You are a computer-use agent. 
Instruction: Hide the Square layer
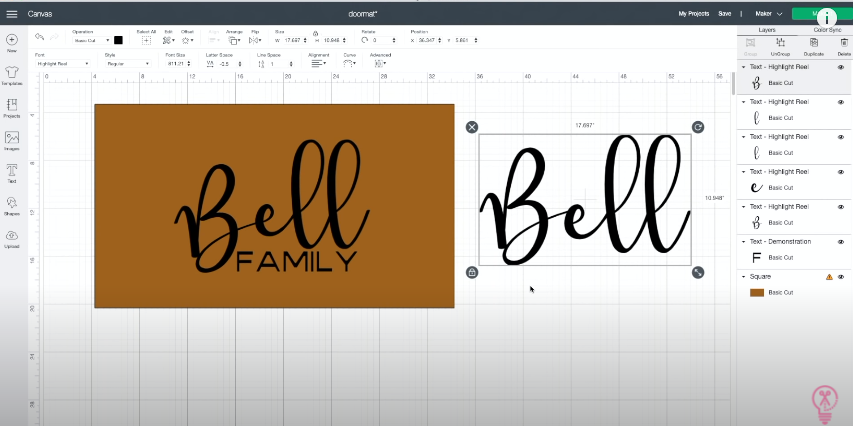[841, 276]
